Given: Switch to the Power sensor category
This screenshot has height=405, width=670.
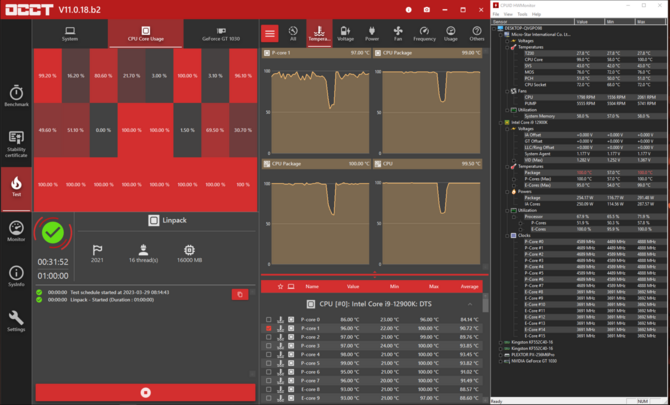Looking at the screenshot, I should pyautogui.click(x=372, y=33).
